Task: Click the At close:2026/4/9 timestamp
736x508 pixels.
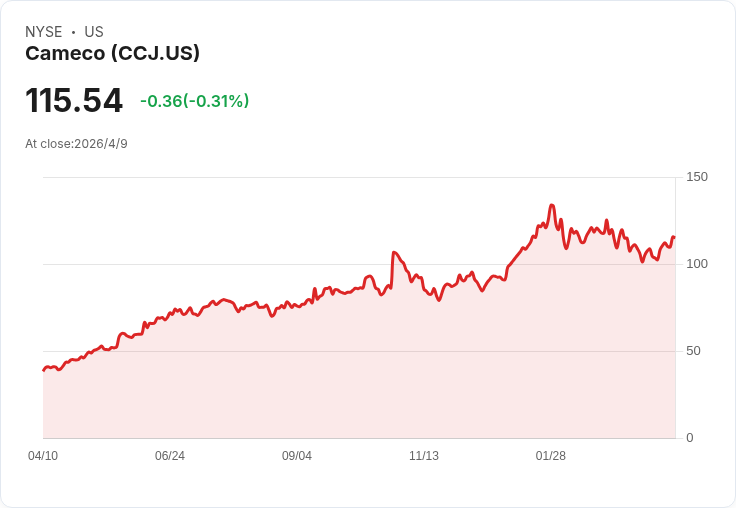Action: point(76,144)
